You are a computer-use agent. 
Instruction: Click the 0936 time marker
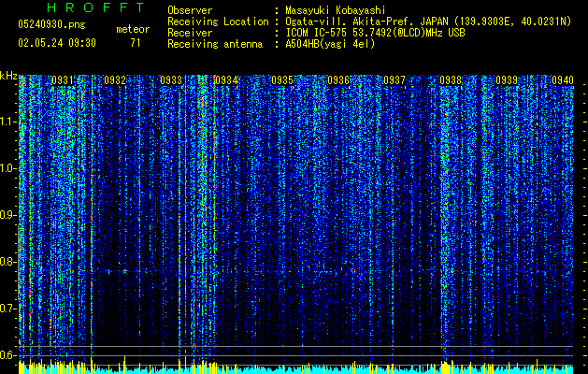[338, 80]
